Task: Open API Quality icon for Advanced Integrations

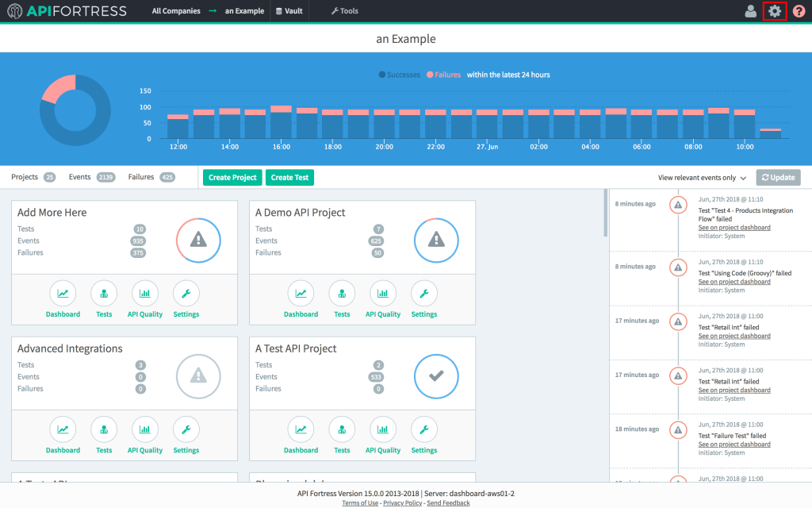Action: point(145,429)
